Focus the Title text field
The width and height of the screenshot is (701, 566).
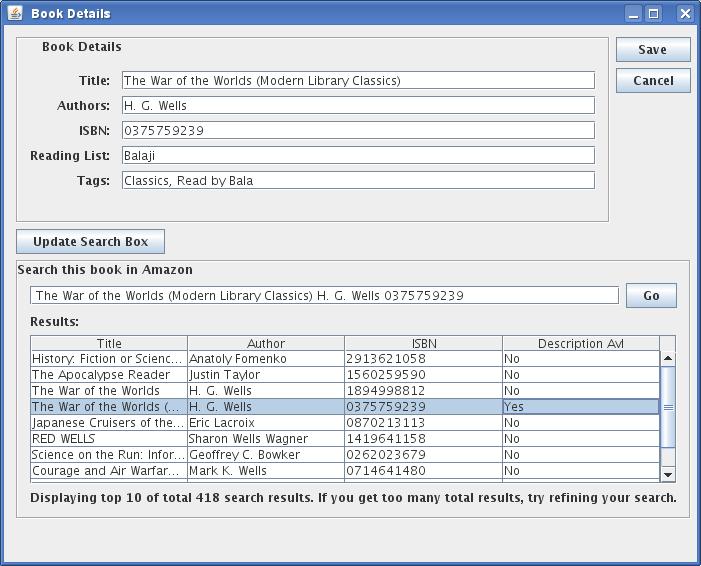point(358,81)
